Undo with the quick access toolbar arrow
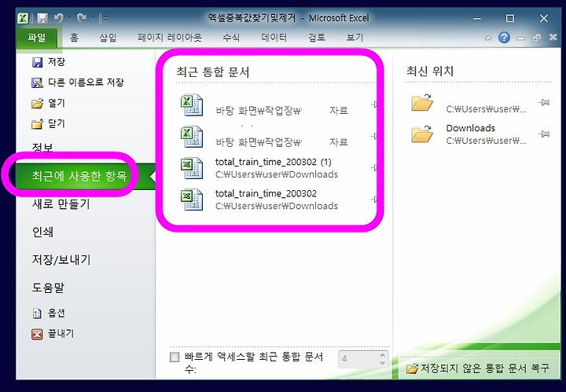The image size is (566, 392). point(59,17)
